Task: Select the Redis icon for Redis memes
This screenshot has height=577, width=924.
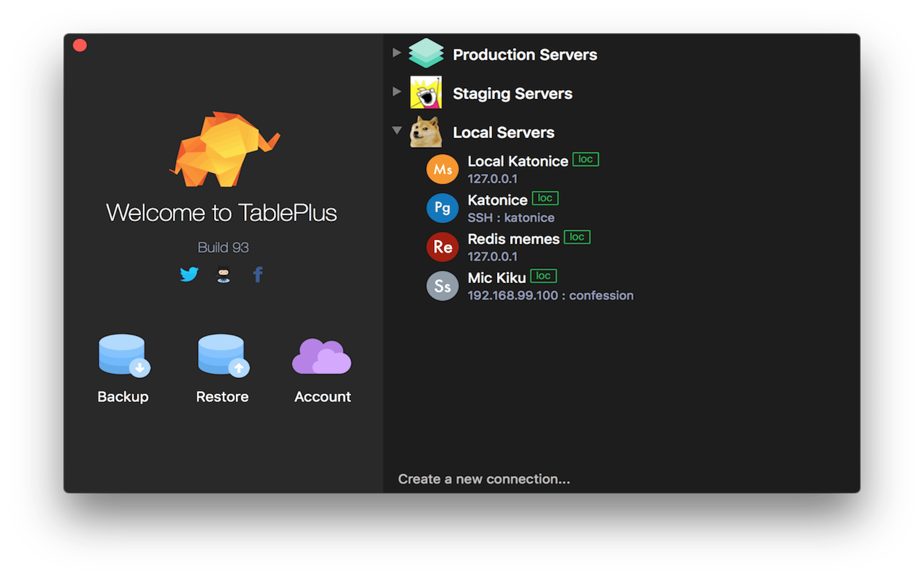Action: pos(442,247)
